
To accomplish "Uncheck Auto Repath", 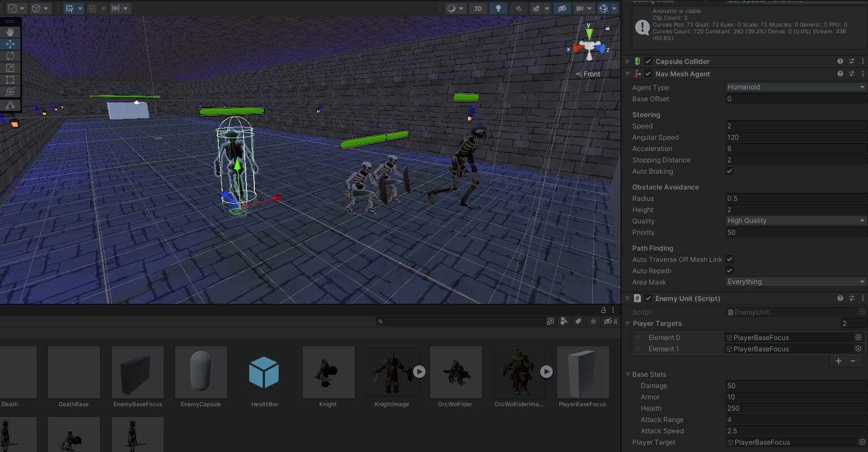I will pos(730,270).
